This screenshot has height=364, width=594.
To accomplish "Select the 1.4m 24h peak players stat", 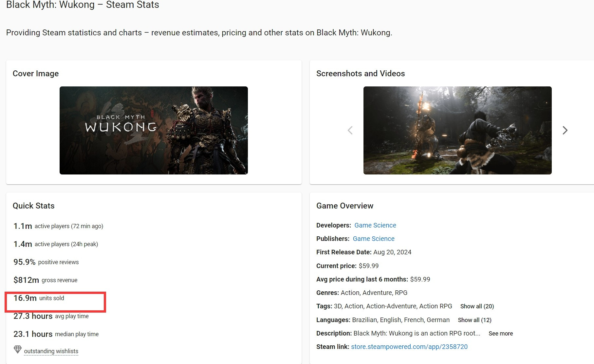I will click(56, 244).
